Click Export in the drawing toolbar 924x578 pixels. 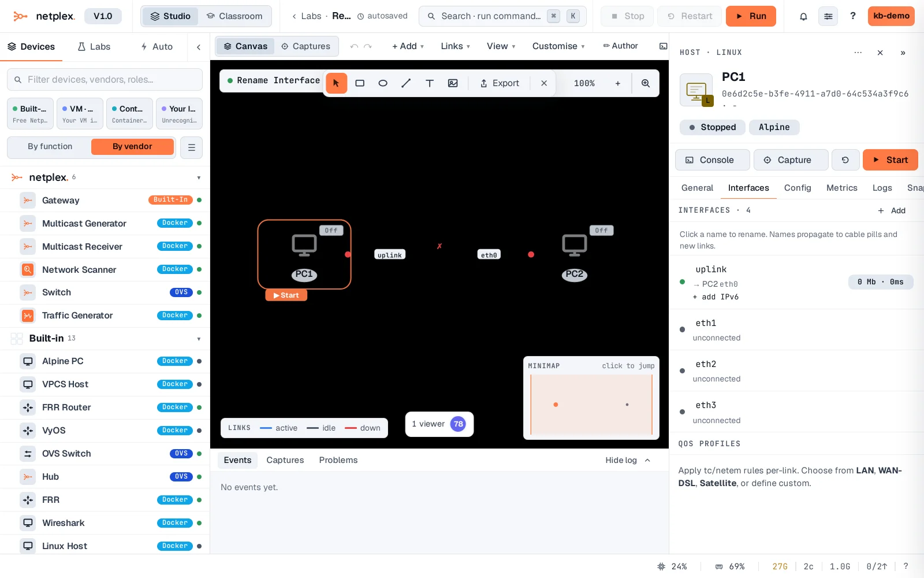coord(500,83)
